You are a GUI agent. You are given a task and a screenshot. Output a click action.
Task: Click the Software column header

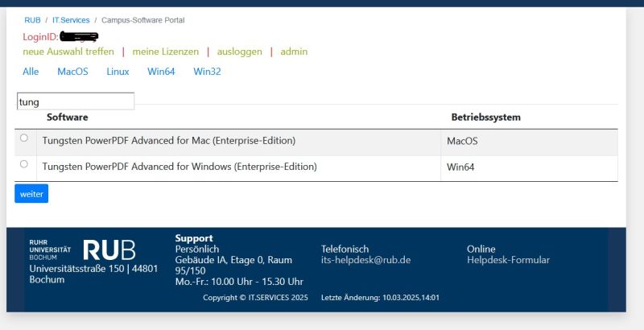[x=68, y=118]
